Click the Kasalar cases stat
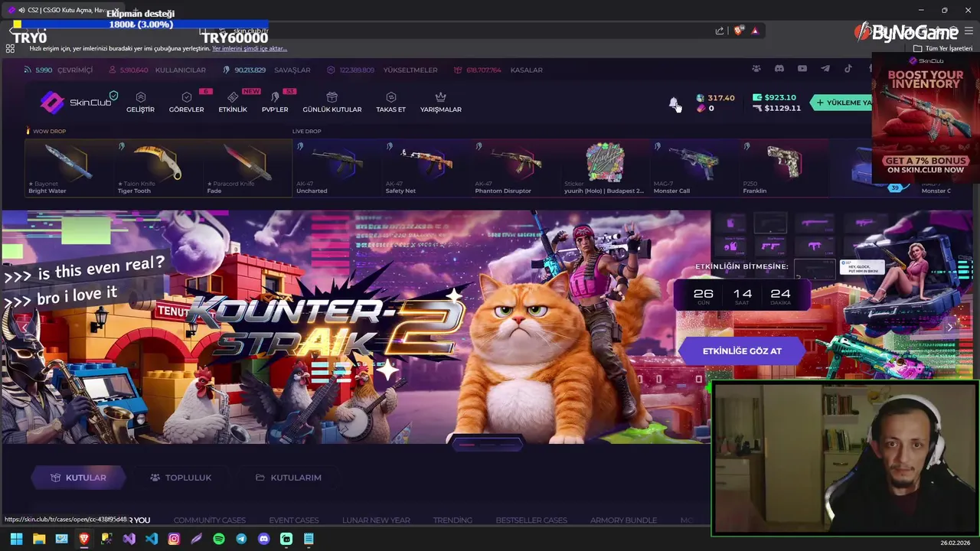Image resolution: width=980 pixels, height=551 pixels. [498, 70]
